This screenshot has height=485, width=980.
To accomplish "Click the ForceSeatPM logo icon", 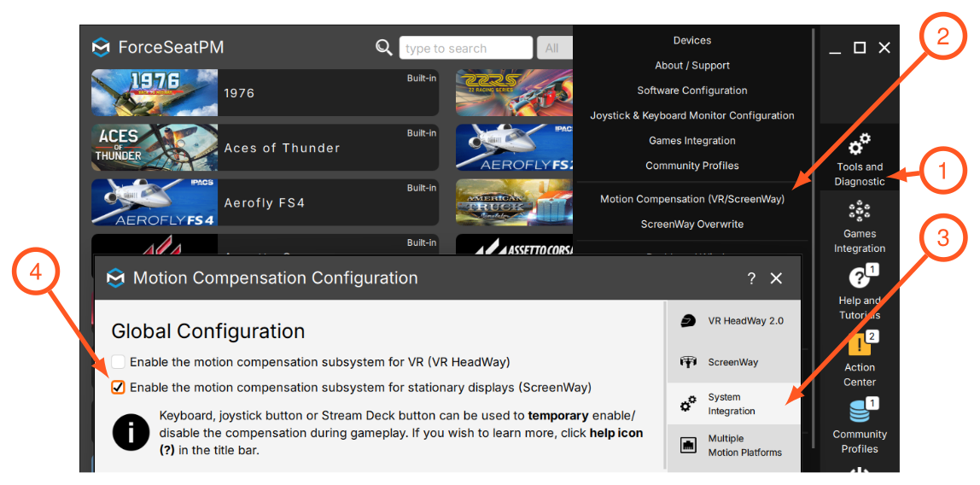I will (x=101, y=48).
